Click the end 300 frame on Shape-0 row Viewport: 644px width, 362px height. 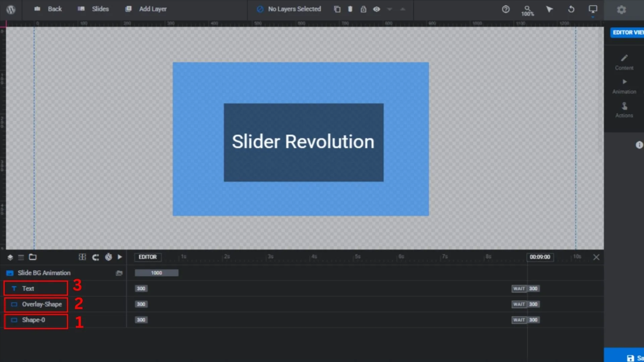(x=533, y=320)
